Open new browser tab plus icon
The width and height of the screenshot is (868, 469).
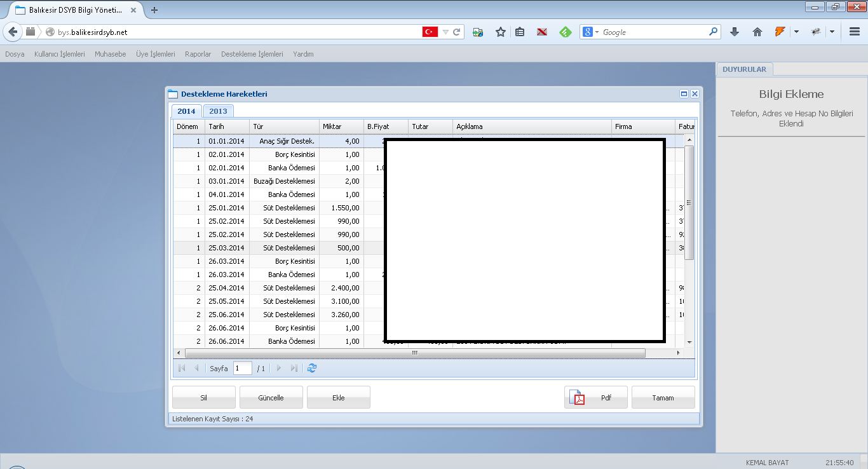click(x=154, y=10)
